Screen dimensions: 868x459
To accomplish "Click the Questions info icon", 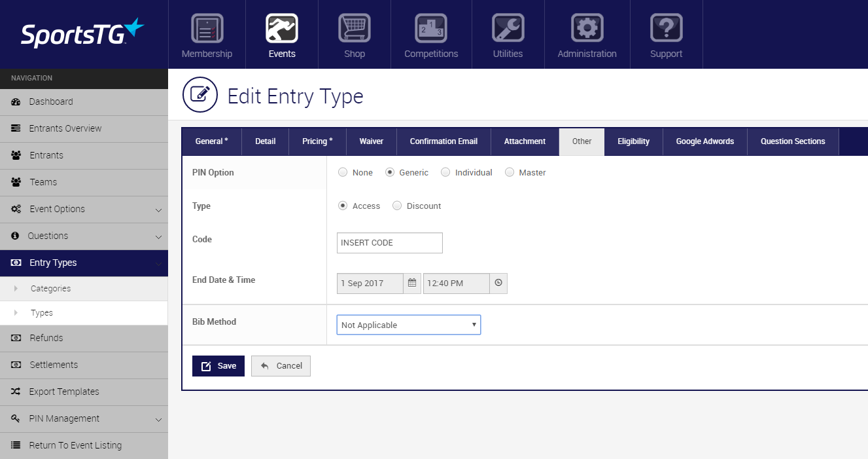I will (15, 236).
